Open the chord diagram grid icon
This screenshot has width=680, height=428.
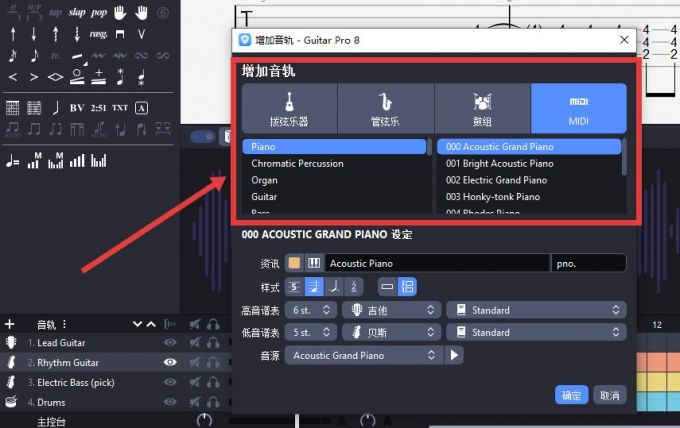coord(13,108)
